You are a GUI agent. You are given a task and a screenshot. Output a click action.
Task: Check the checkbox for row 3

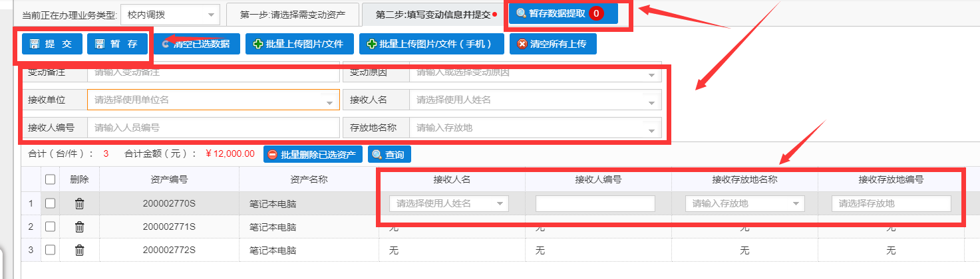(50, 250)
